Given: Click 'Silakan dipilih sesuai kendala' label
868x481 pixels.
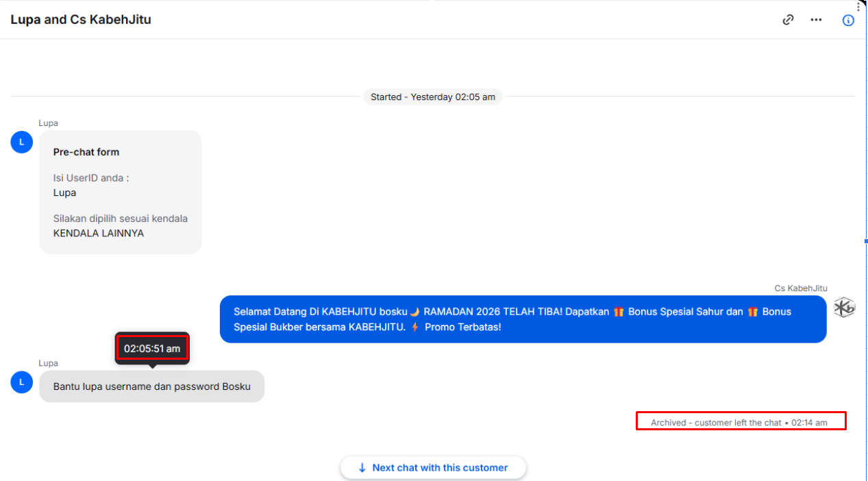Looking at the screenshot, I should 121,219.
